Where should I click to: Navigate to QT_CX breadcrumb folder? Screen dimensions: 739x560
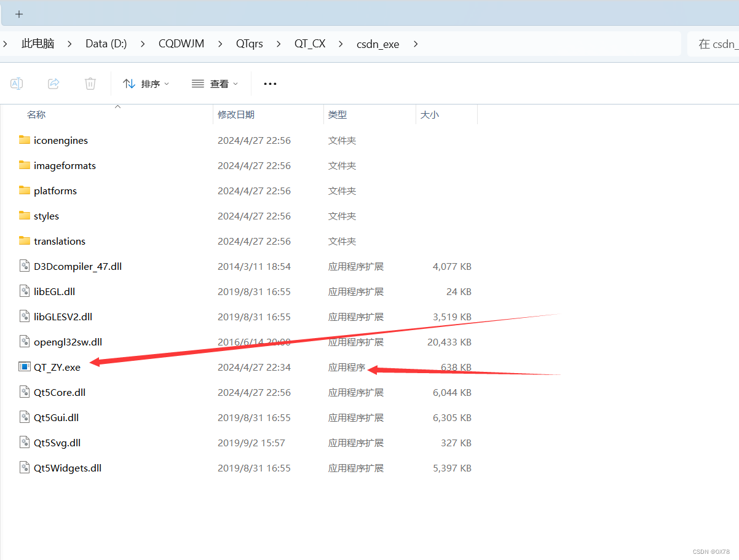[x=310, y=44]
